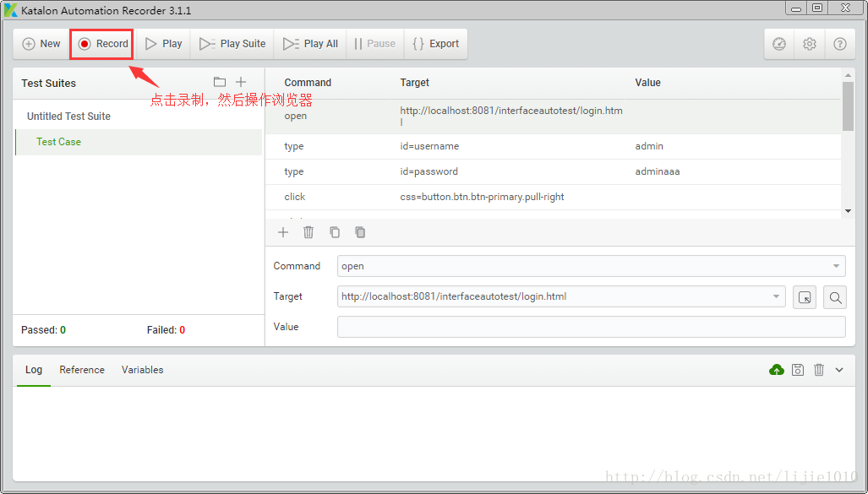The height and width of the screenshot is (494, 868).
Task: Click the Passed count label
Action: 43,330
